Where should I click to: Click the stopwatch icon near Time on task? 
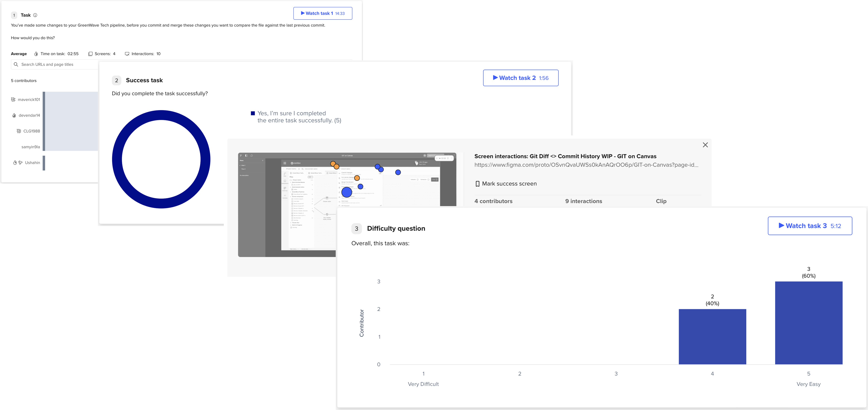click(36, 54)
